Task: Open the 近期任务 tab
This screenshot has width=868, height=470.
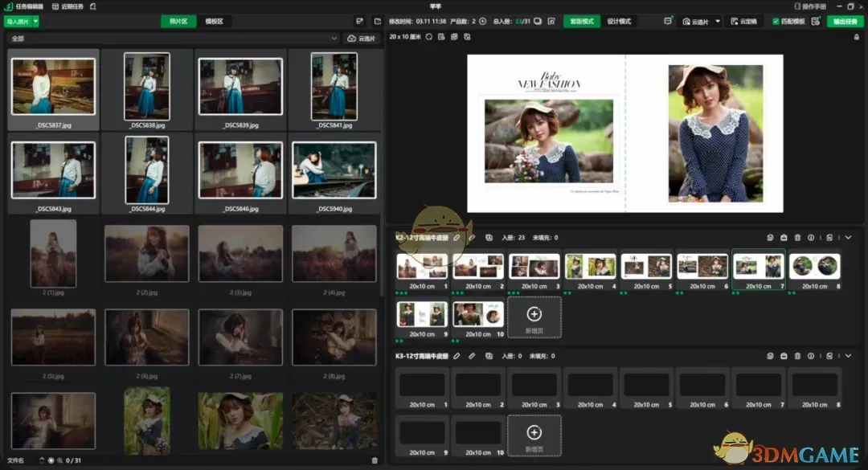Action: click(x=68, y=6)
